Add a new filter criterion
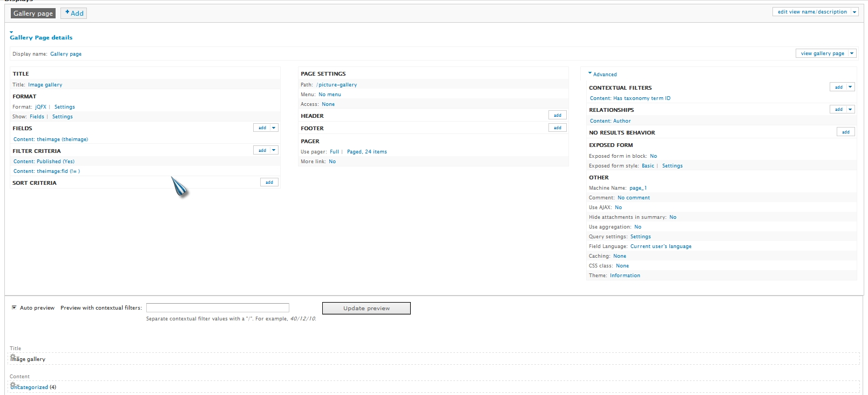 pos(262,150)
